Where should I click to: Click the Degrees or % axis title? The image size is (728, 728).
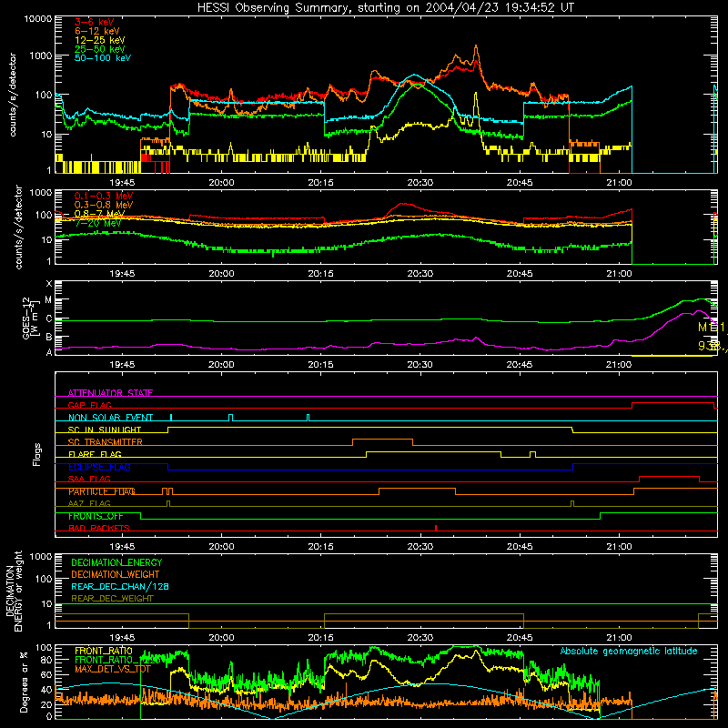24,681
